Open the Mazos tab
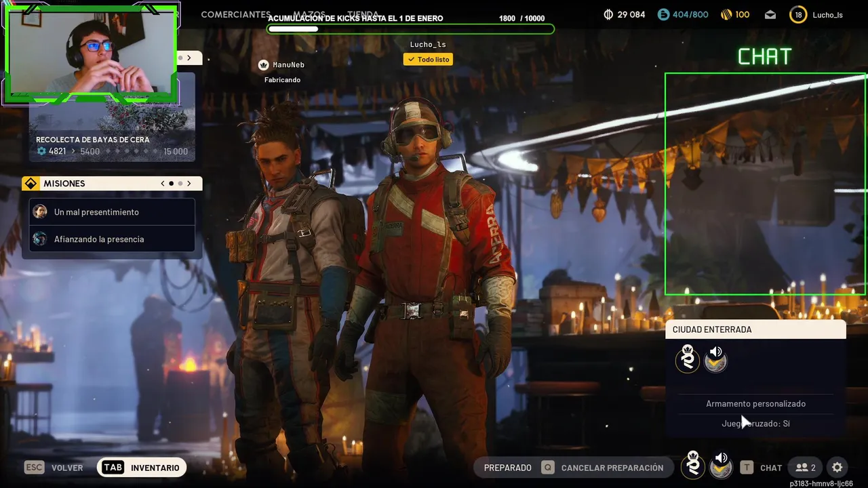Viewport: 868px width, 488px height. (x=309, y=15)
